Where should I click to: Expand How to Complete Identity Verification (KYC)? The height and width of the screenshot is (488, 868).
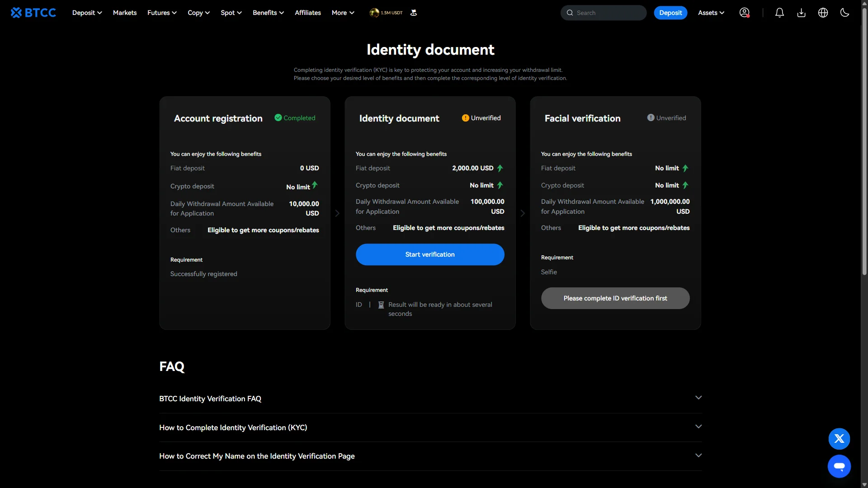[x=430, y=427]
